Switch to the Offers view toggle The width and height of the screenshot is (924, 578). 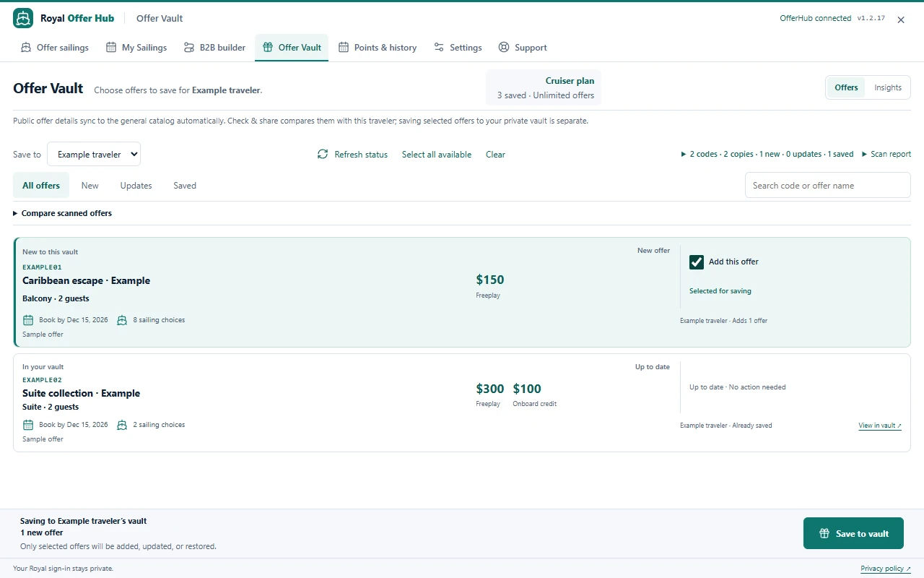tap(846, 87)
